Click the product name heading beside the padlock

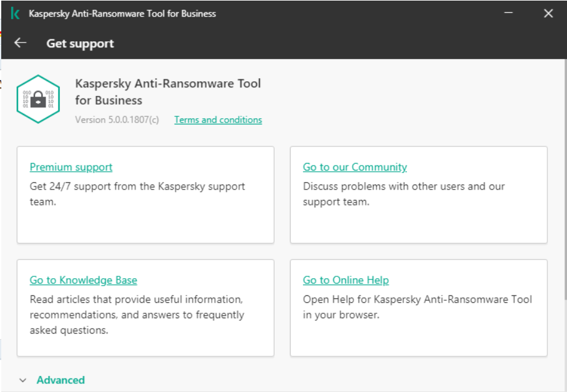coord(168,92)
